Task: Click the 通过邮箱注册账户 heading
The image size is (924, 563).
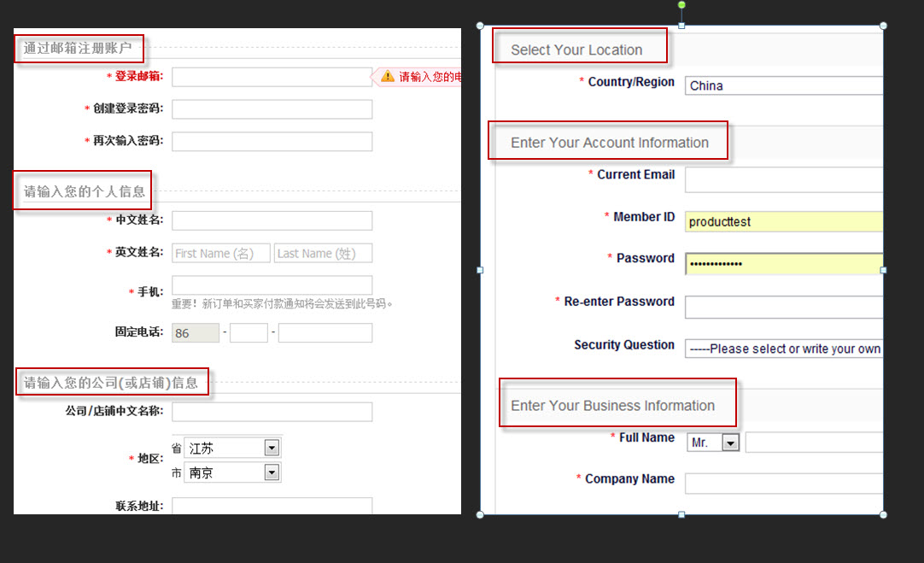Action: 77,48
